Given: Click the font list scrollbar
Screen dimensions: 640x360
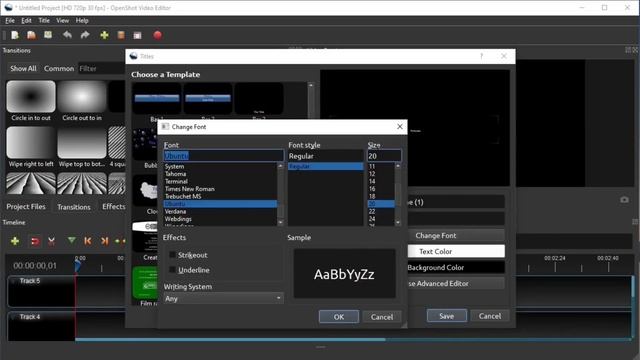Looking at the screenshot, I should click(x=280, y=194).
